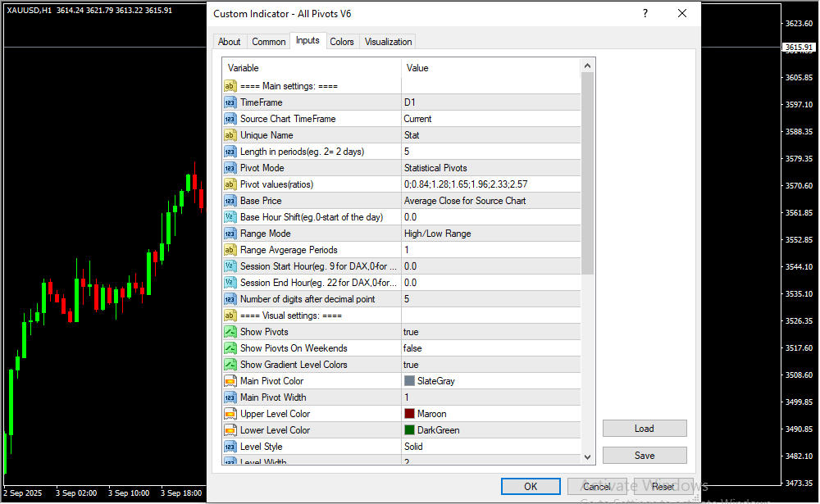Click the decimal icon beside Base Hour Shift

pos(230,217)
